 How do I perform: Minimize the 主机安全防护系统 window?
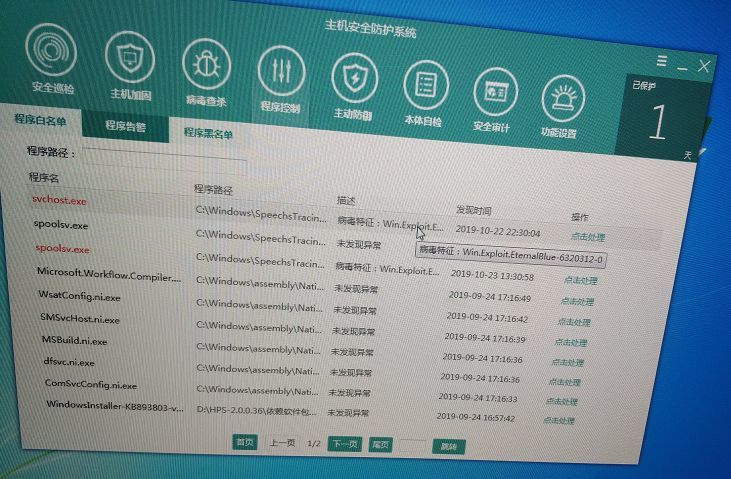coord(683,69)
